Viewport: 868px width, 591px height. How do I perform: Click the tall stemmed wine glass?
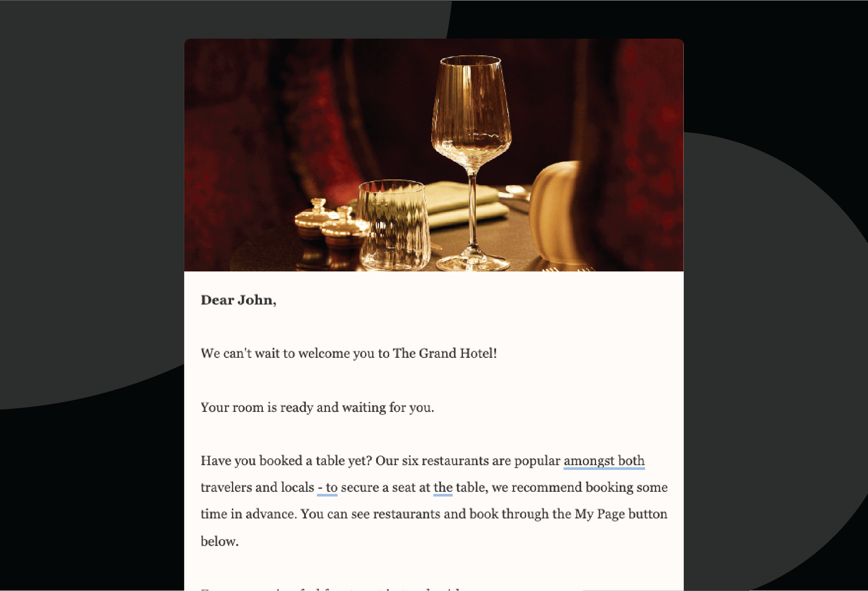pos(472,129)
